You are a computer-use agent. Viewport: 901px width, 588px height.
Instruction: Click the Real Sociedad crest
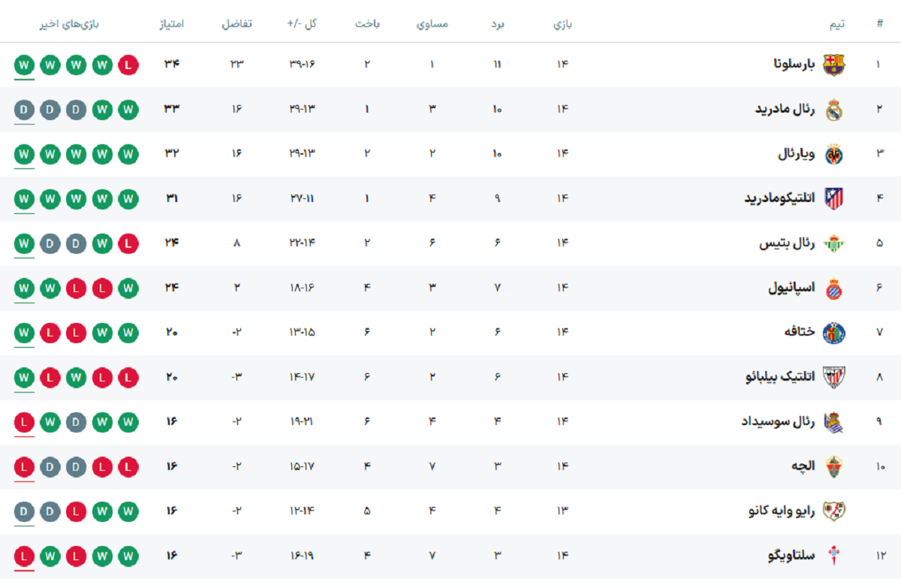click(x=833, y=422)
